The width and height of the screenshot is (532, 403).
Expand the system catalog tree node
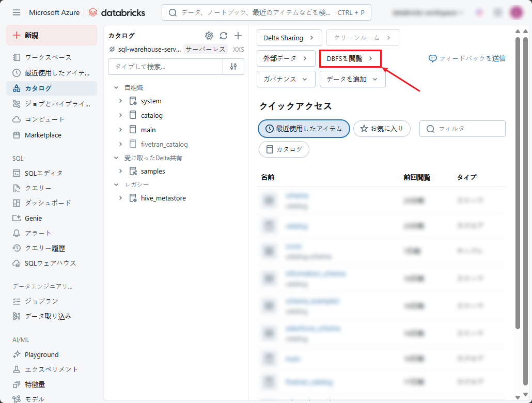120,101
